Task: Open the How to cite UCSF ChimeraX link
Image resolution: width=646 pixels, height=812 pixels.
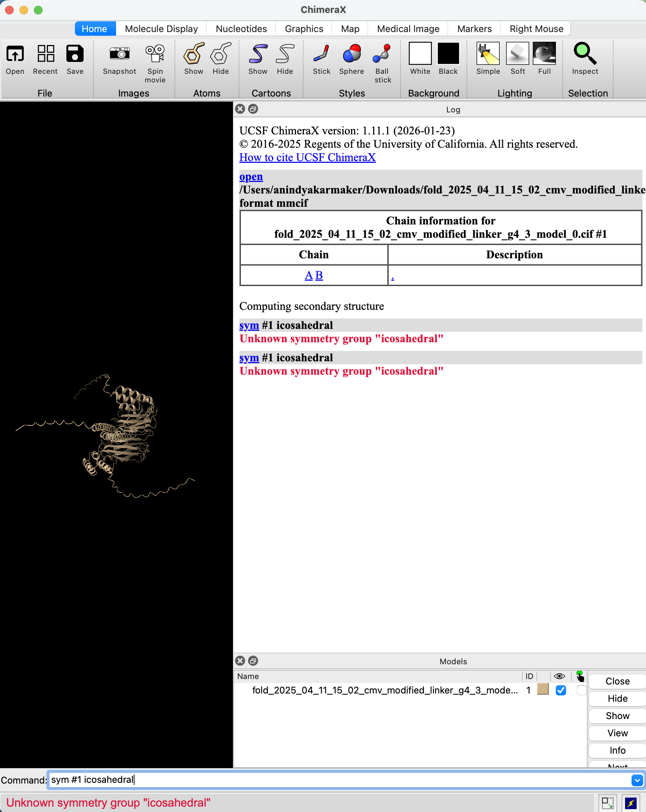Action: [307, 157]
